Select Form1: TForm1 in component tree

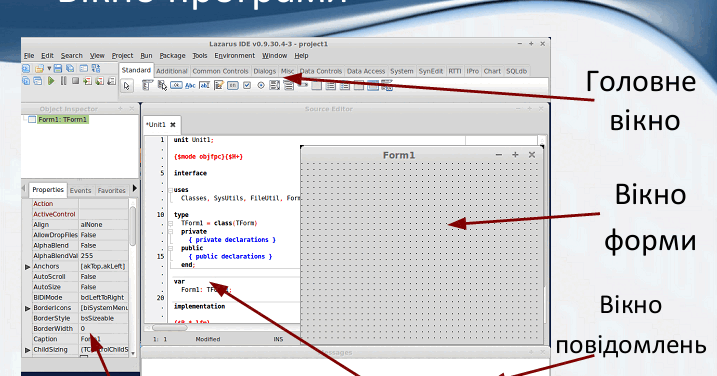pos(62,119)
